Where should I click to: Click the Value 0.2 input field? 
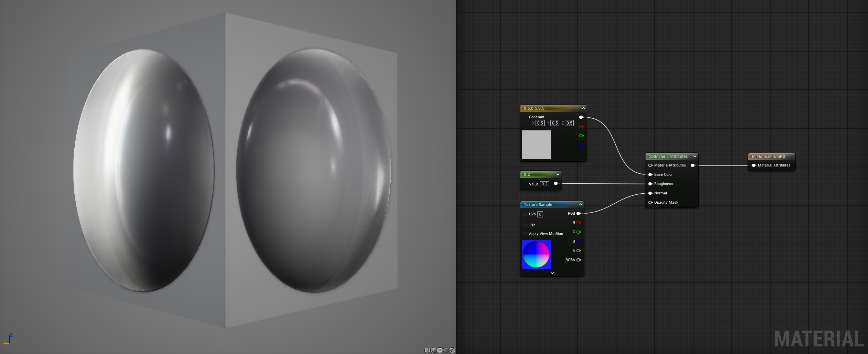pyautogui.click(x=544, y=184)
